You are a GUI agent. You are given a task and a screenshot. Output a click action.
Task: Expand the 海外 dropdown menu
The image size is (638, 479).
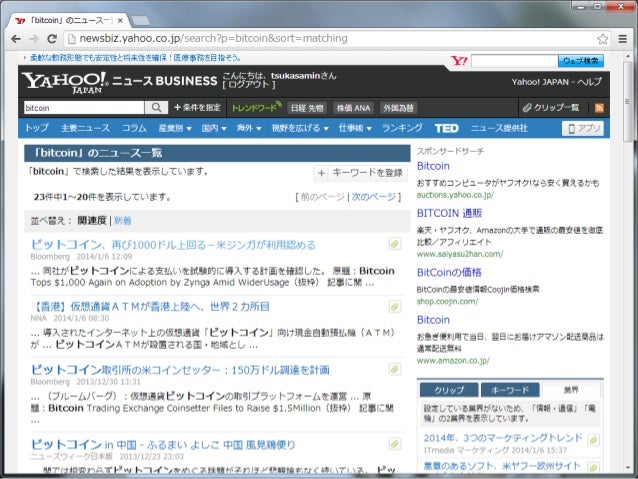tap(249, 128)
